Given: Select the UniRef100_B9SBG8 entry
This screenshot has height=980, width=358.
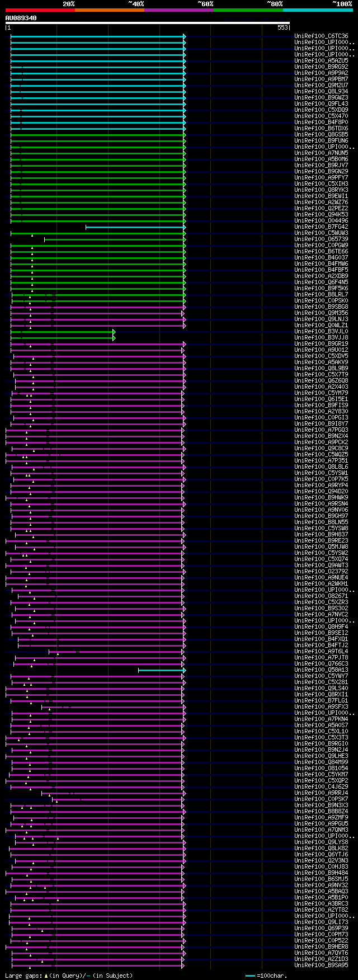Looking at the screenshot, I should pos(321,307).
